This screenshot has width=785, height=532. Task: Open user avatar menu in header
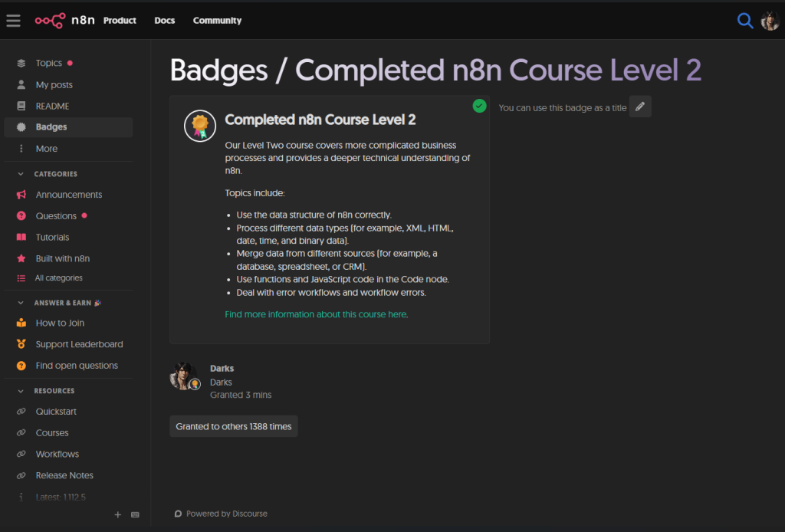click(770, 21)
